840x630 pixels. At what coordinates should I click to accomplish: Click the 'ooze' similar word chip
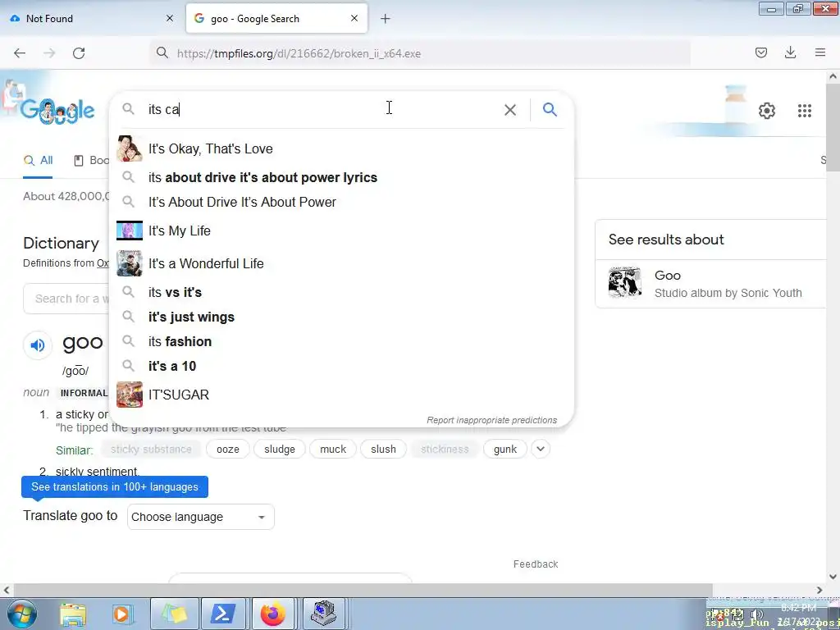point(228,449)
